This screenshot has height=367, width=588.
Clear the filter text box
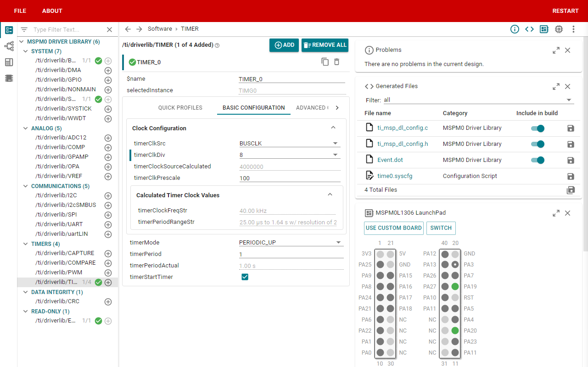pyautogui.click(x=109, y=30)
